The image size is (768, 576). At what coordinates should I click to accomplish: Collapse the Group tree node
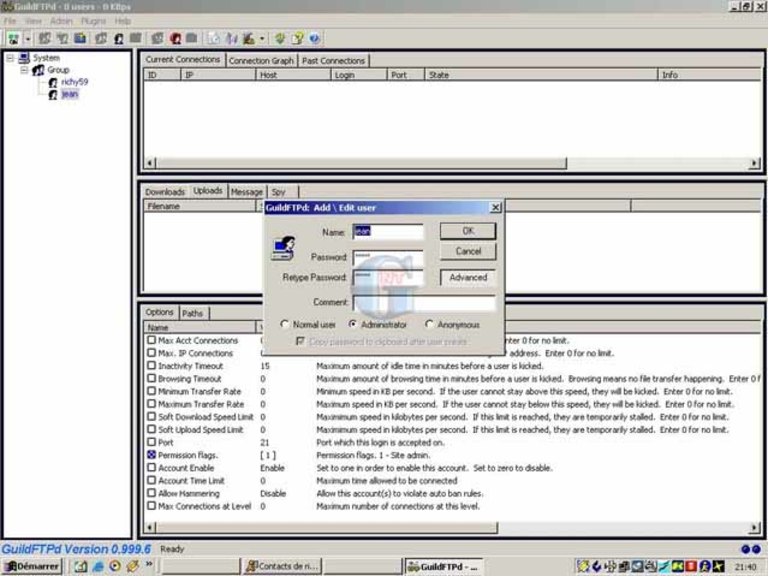click(x=24, y=70)
